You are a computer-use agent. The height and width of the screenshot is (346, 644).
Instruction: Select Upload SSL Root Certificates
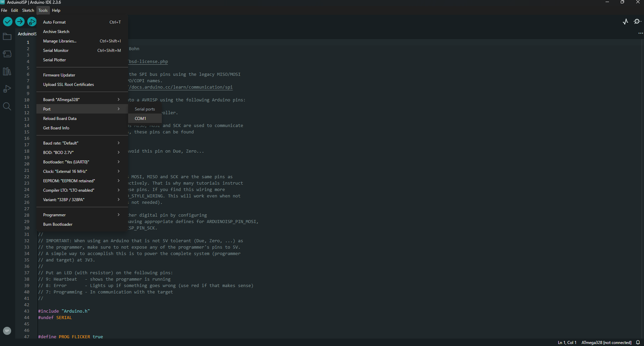coord(82,85)
